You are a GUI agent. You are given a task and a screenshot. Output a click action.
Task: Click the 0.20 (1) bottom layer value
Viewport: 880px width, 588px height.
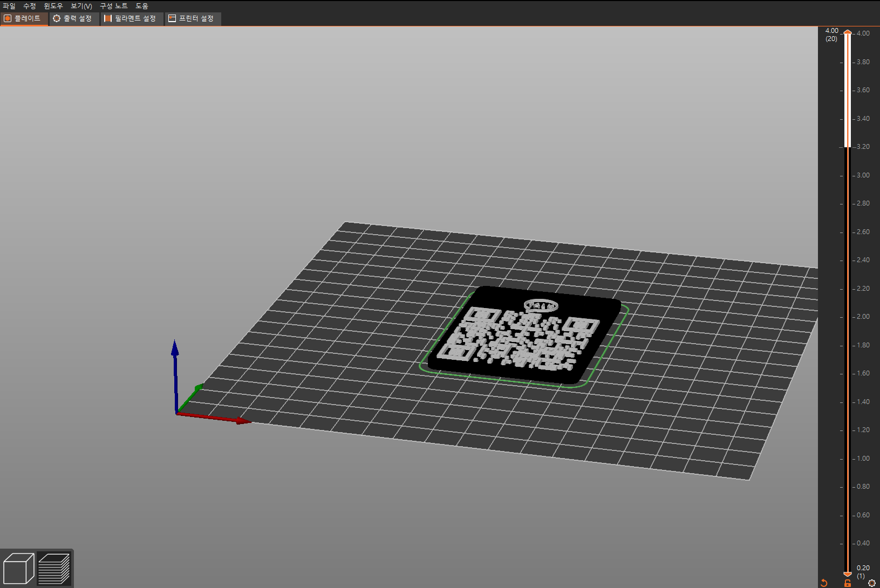point(863,572)
